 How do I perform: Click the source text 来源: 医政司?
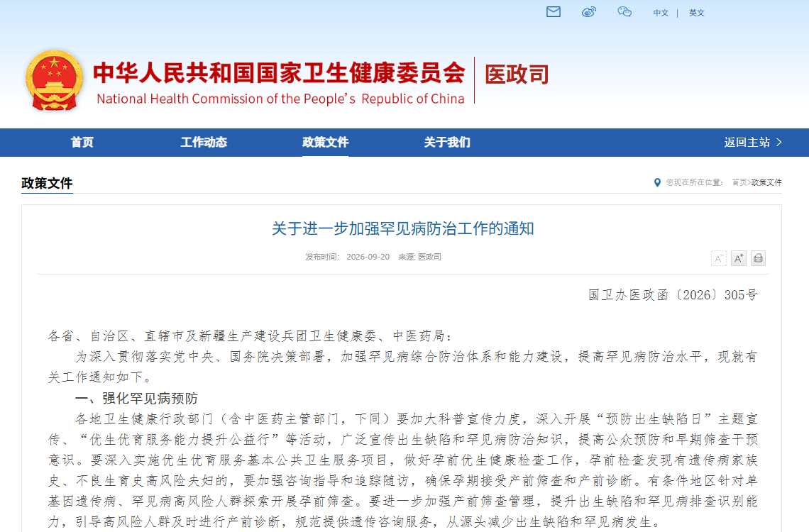point(419,257)
